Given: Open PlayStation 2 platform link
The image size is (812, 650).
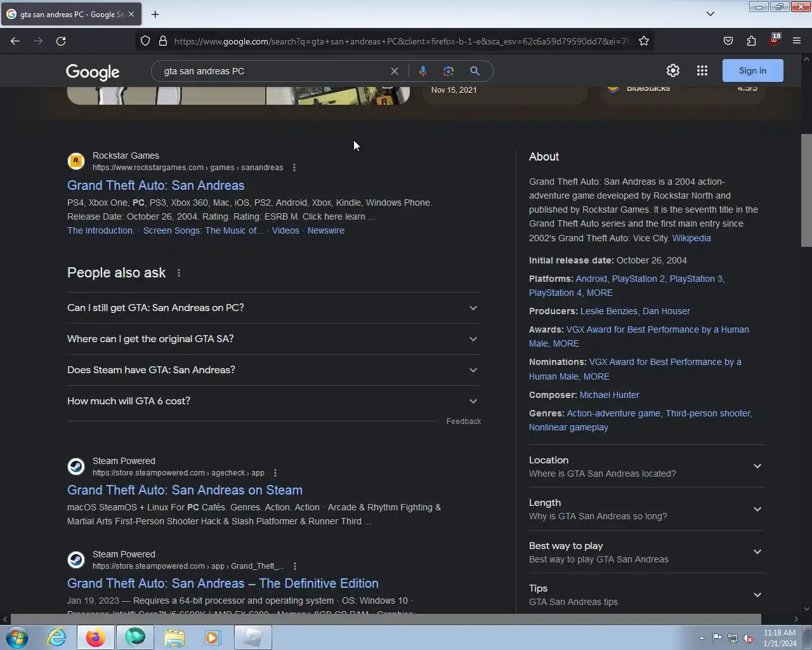Looking at the screenshot, I should 638,279.
